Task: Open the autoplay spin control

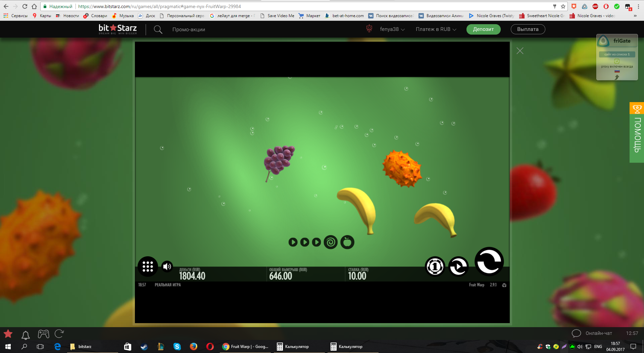Action: [458, 267]
